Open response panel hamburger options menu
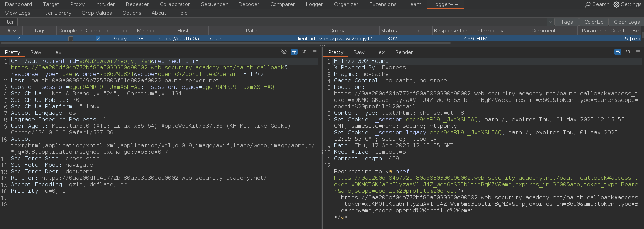This screenshot has height=229, width=644. (638, 52)
